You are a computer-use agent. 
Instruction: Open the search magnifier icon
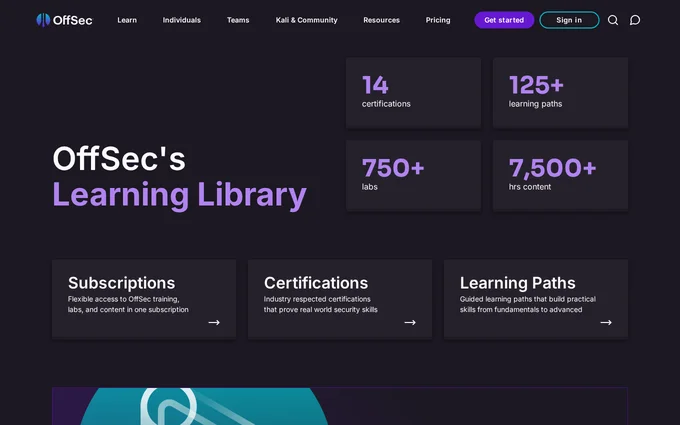point(613,20)
